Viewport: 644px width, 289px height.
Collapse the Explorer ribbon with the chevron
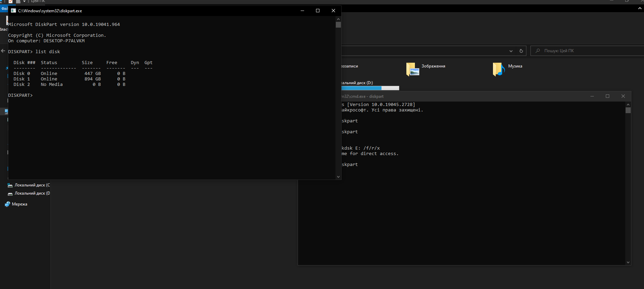click(x=640, y=8)
